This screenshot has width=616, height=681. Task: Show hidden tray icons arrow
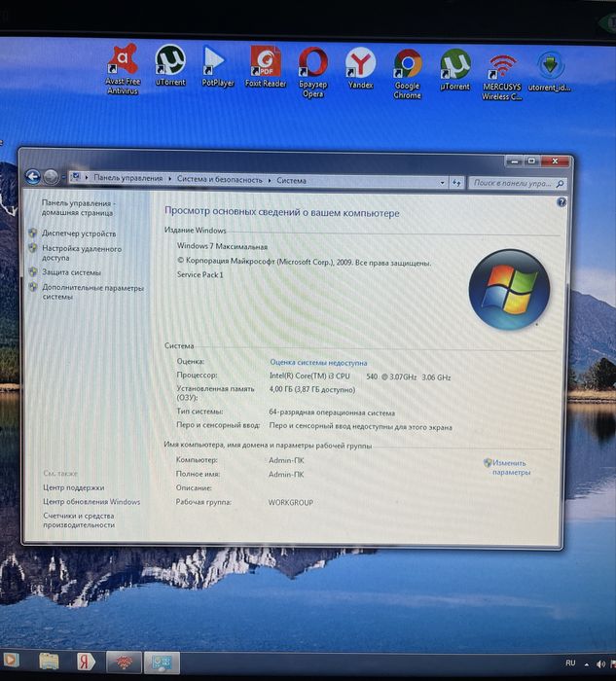click(587, 664)
